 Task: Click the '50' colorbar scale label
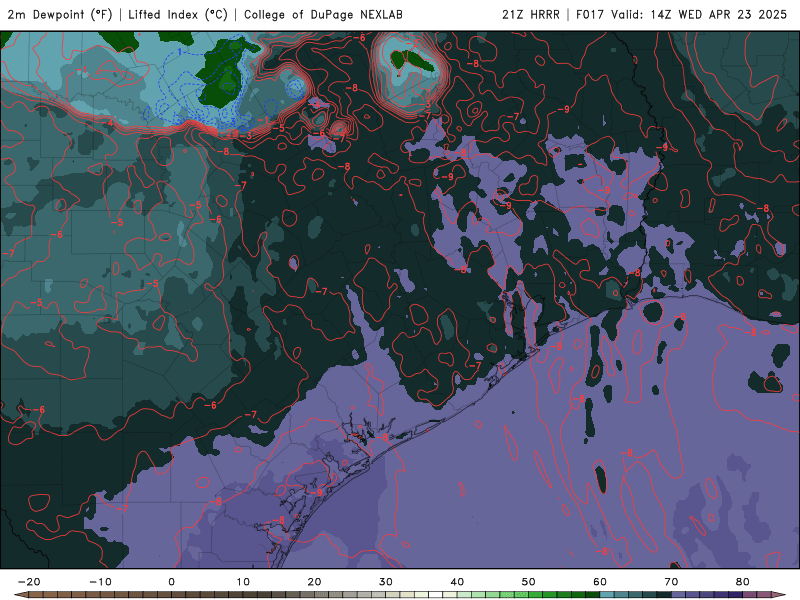(x=529, y=582)
